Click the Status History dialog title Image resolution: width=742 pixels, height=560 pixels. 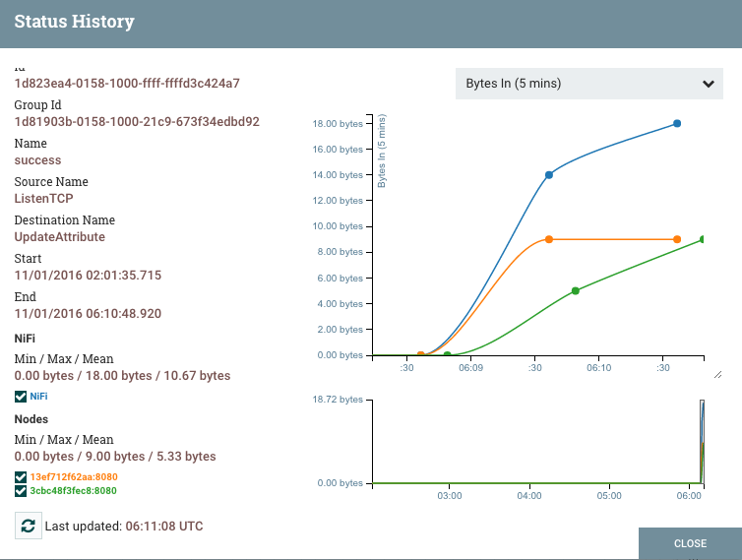click(74, 22)
